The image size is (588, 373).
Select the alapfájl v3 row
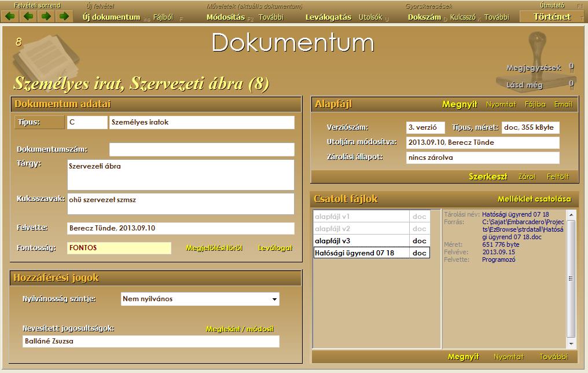click(362, 241)
